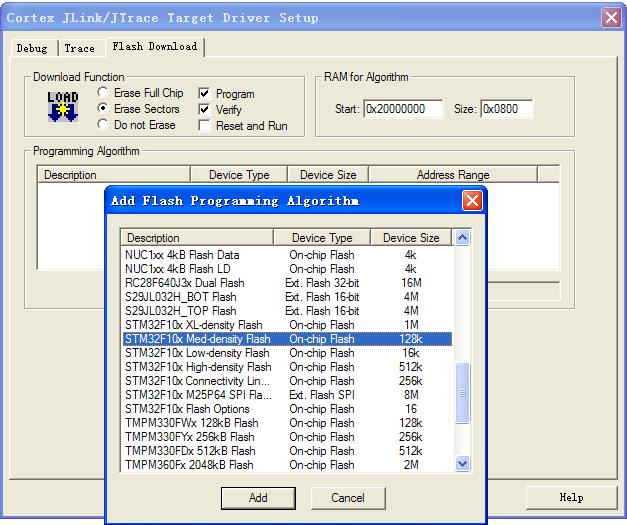Select TMPM330FDx 512kB Flash row
This screenshot has height=525, width=627.
[288, 451]
